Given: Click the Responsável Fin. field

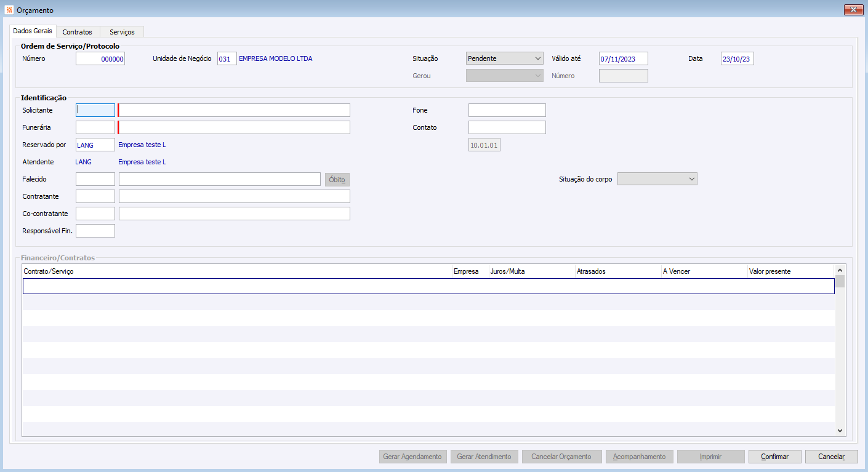Looking at the screenshot, I should [x=95, y=231].
